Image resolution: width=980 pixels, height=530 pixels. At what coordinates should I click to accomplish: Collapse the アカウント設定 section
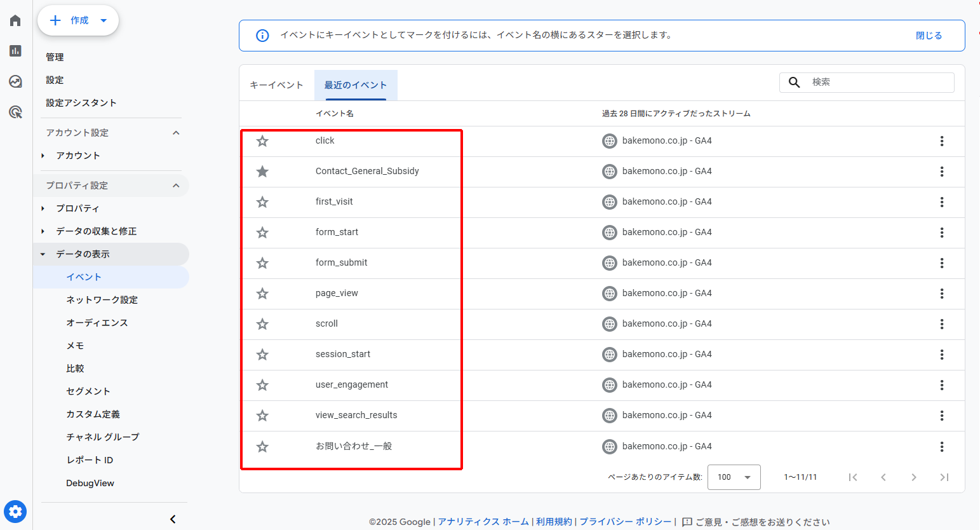pyautogui.click(x=177, y=132)
